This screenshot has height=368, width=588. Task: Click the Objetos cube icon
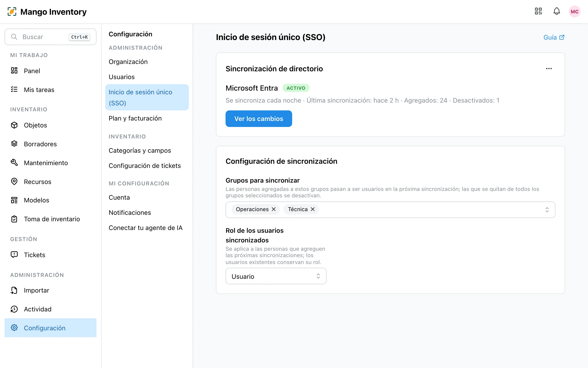tap(14, 125)
